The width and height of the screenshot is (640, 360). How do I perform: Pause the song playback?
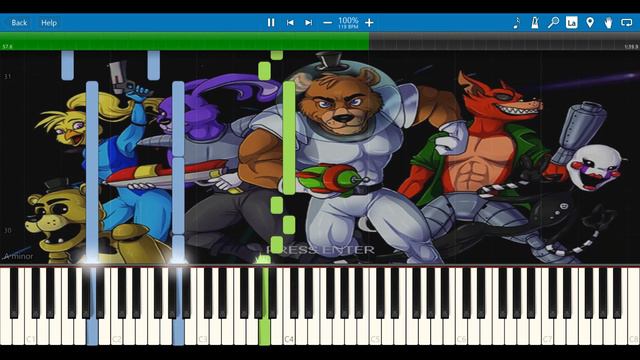point(271,23)
